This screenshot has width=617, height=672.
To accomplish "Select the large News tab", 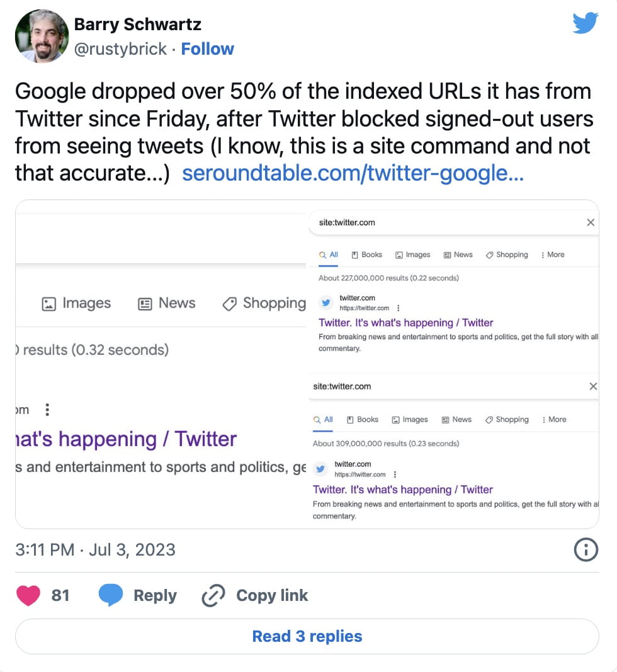I will click(x=167, y=303).
